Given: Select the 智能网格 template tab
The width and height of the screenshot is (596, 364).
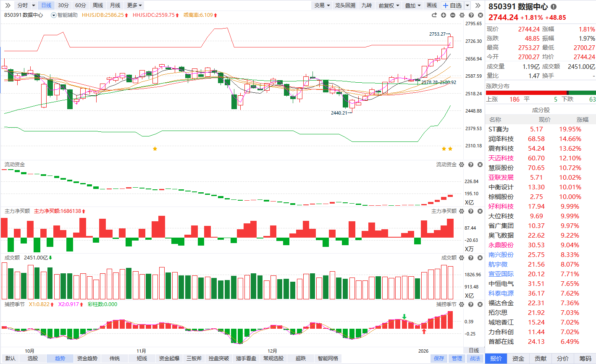Looking at the screenshot, I should (328, 359).
